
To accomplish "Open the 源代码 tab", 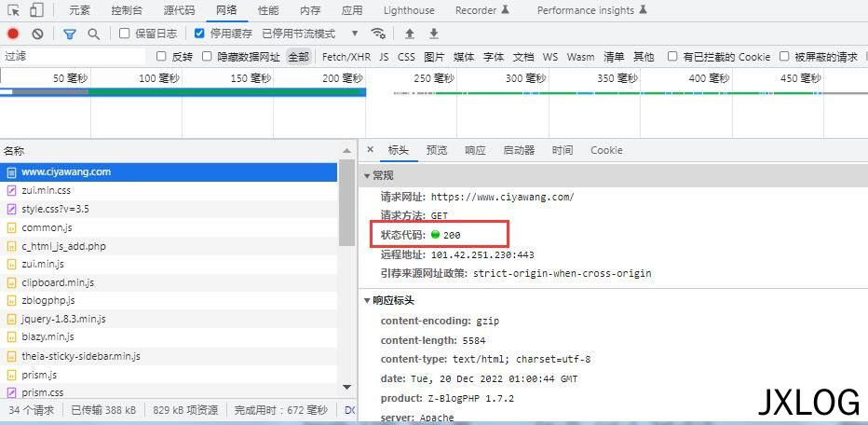I will pyautogui.click(x=180, y=10).
